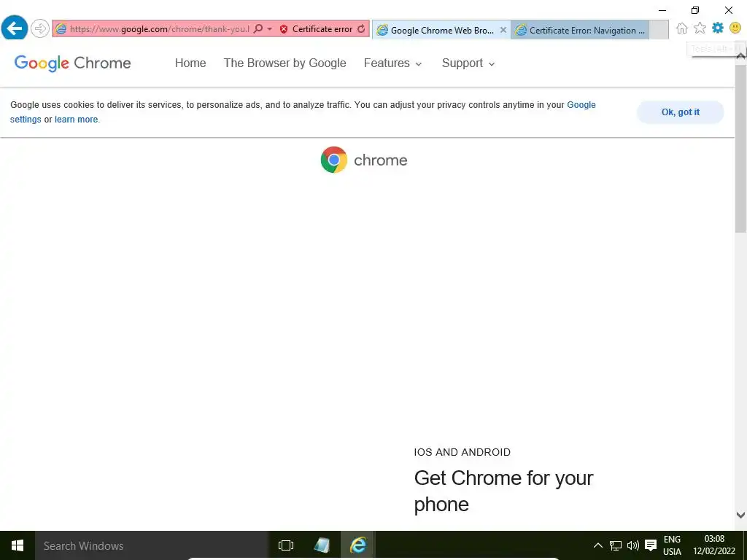Open the clock showing 03:08
This screenshot has height=560, width=747.
coord(713,545)
